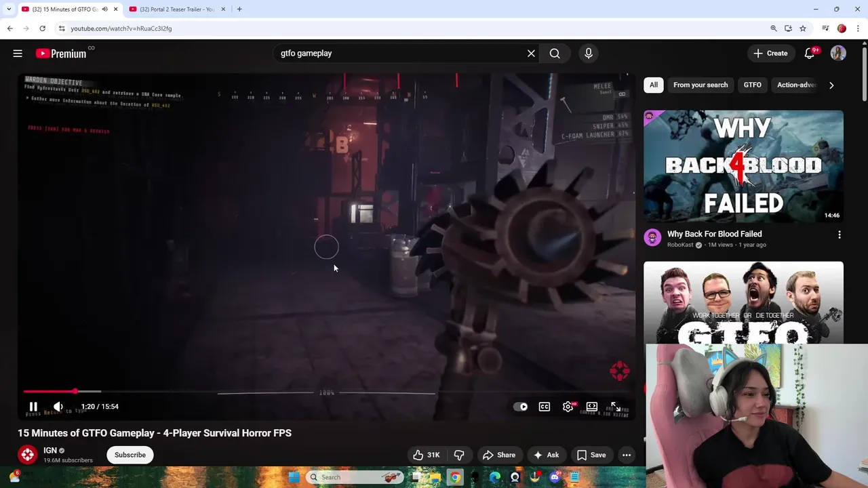Open the 'Why Back For Blood Failed' title link
Screen dimensions: 868x488
tap(714, 234)
